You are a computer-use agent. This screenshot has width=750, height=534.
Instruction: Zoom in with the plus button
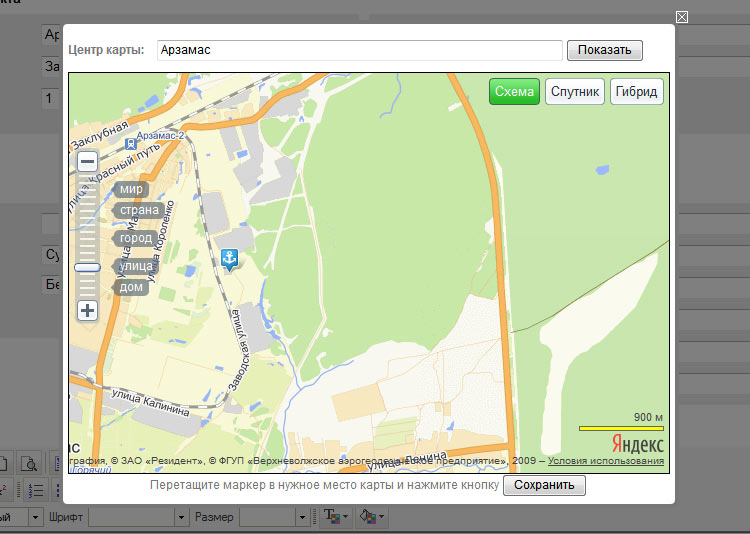pyautogui.click(x=87, y=311)
